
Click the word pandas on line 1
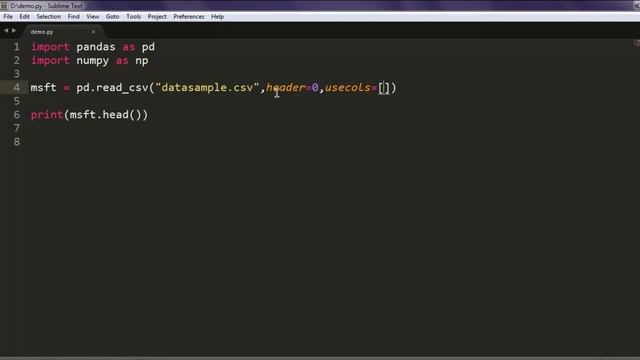click(96, 47)
